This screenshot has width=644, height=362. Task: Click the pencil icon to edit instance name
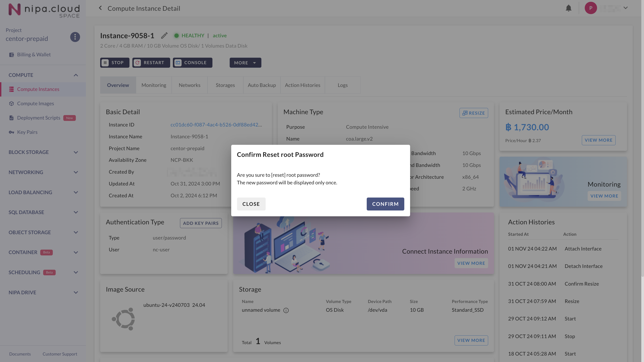[164, 36]
